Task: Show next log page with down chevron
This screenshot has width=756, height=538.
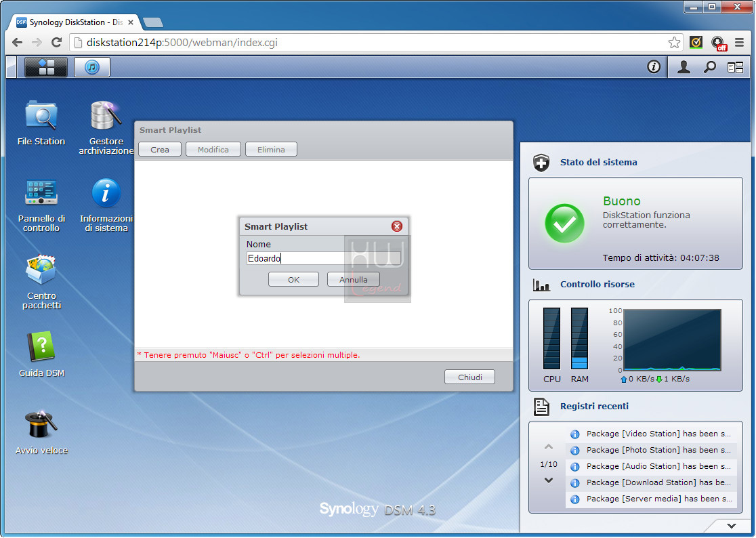Action: [548, 480]
